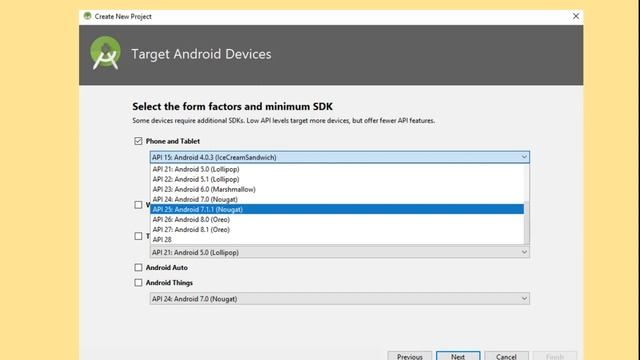Select API 22: Android 5.1 (Lollipop)
The width and height of the screenshot is (640, 360).
coord(337,179)
